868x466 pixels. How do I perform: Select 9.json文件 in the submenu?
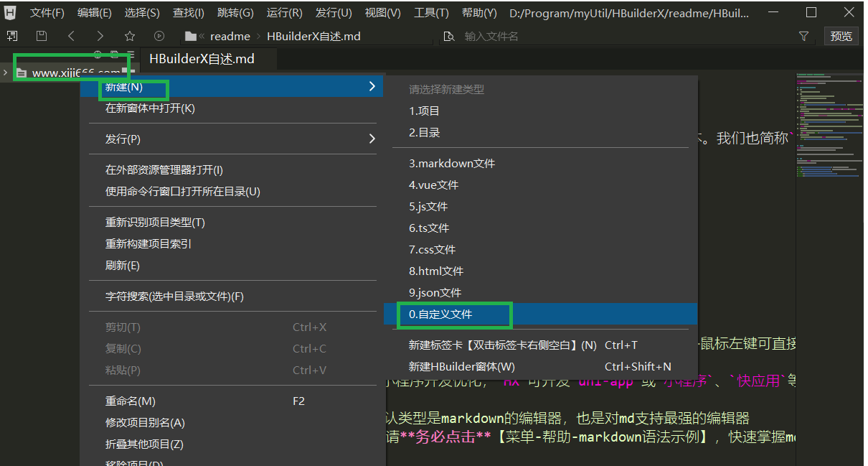point(540,293)
